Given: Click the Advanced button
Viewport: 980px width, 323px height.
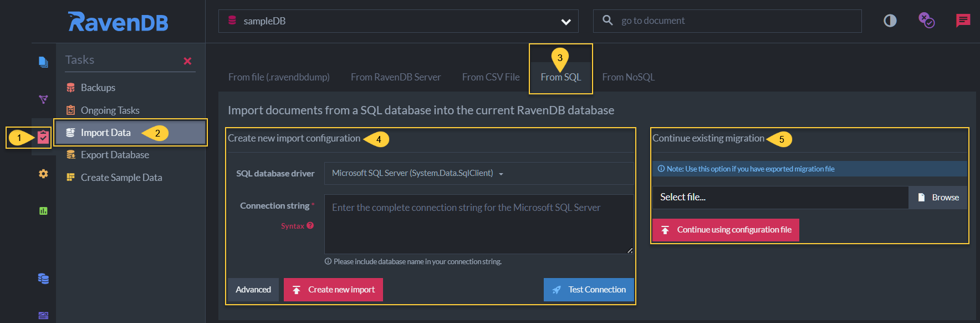Looking at the screenshot, I should [x=253, y=290].
